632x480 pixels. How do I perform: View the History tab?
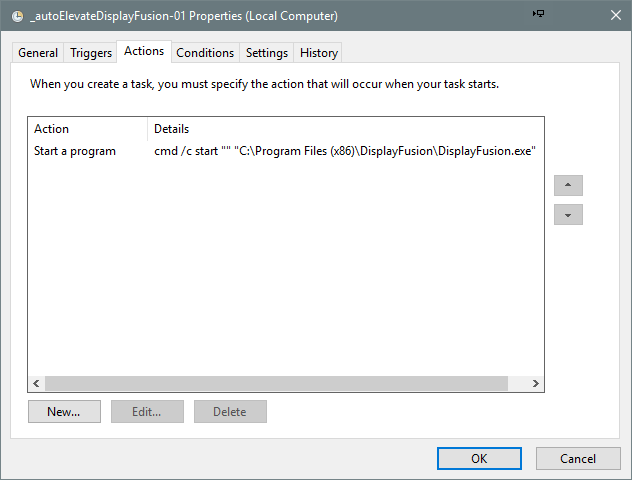tap(319, 53)
